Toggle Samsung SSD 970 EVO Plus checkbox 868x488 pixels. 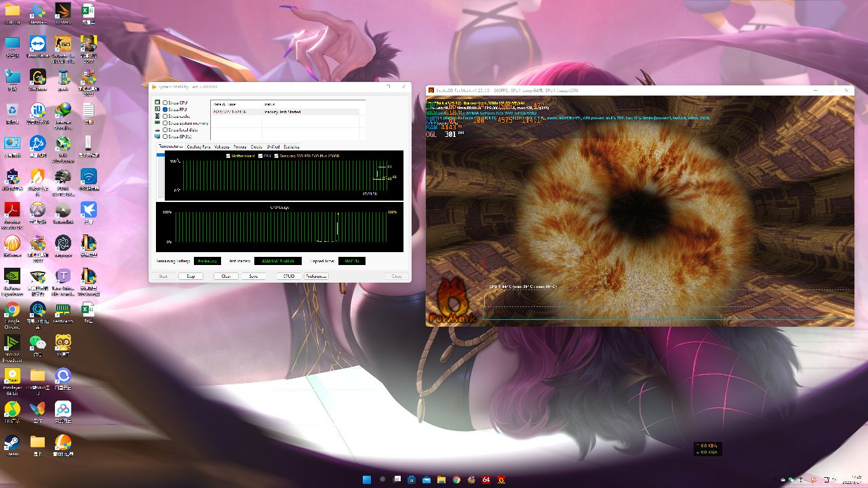coord(277,156)
